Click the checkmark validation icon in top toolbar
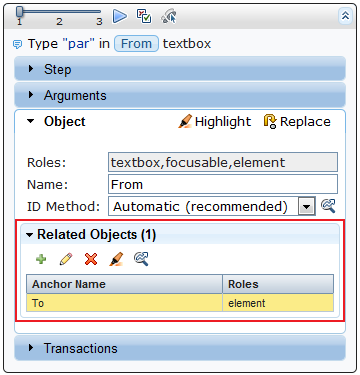The height and width of the screenshot is (375, 360). pyautogui.click(x=144, y=16)
